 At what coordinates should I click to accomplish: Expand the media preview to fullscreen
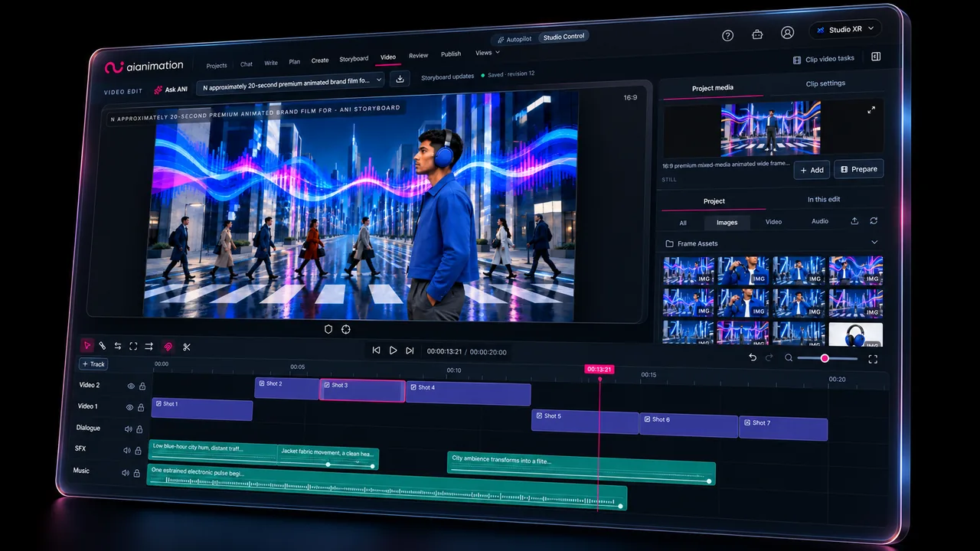871,110
